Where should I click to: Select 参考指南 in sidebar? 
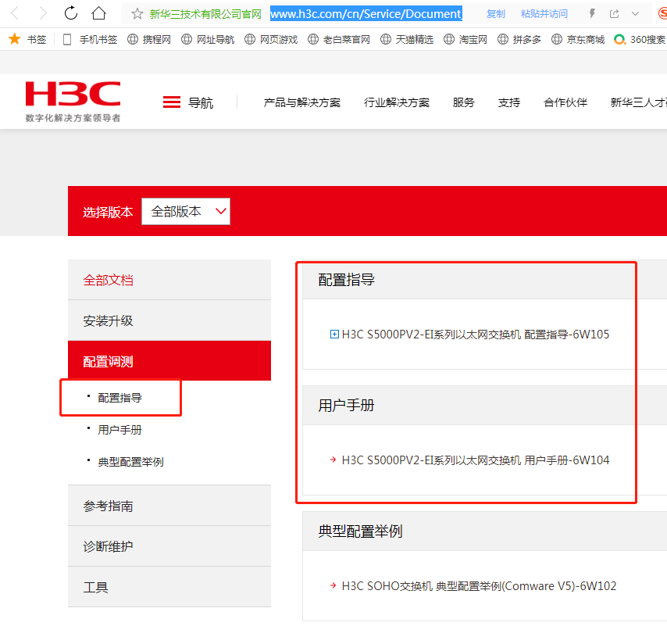pos(169,506)
